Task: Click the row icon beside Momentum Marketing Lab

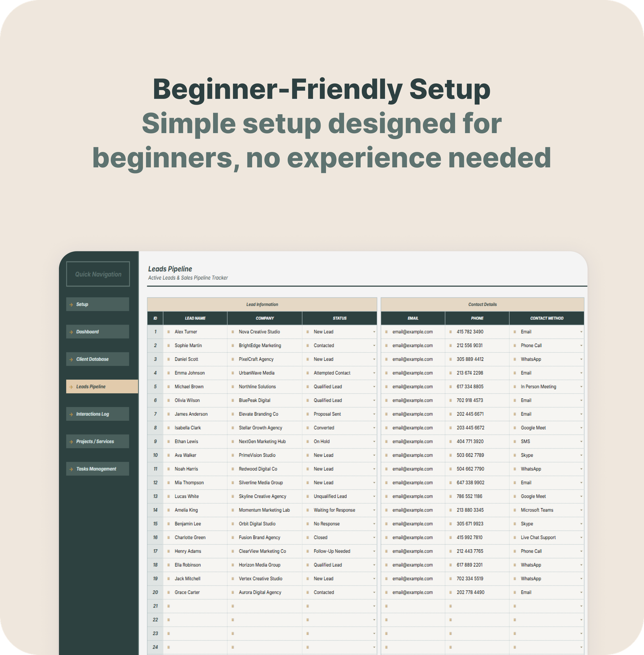Action: point(233,510)
